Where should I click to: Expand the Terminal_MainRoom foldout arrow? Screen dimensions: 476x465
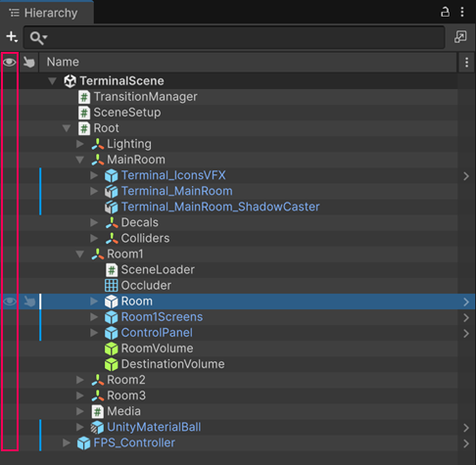[94, 191]
